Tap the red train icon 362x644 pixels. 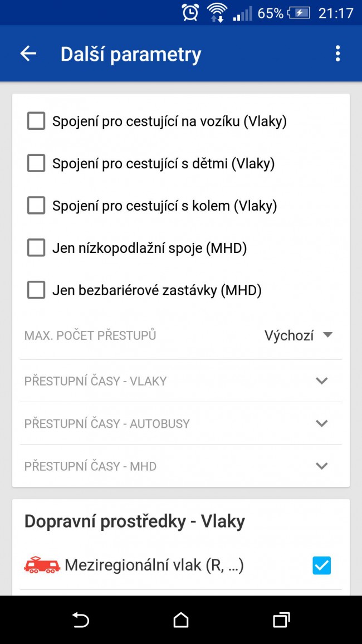click(42, 565)
